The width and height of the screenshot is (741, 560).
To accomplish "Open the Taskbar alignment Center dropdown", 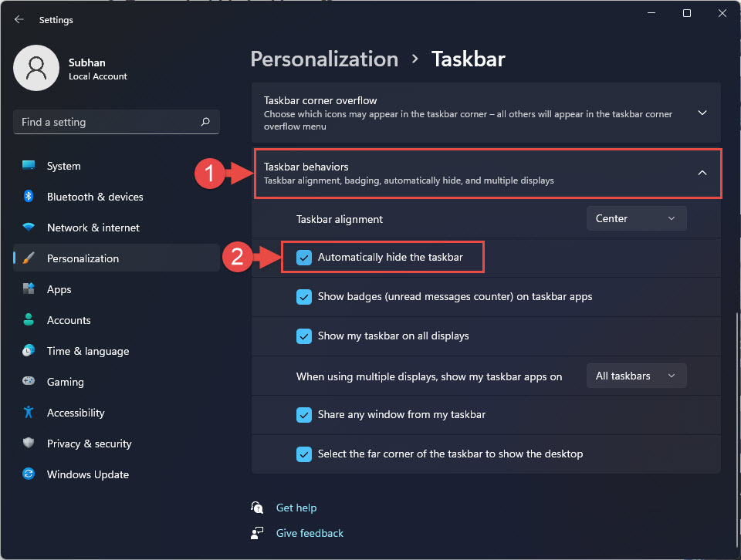I will point(636,218).
